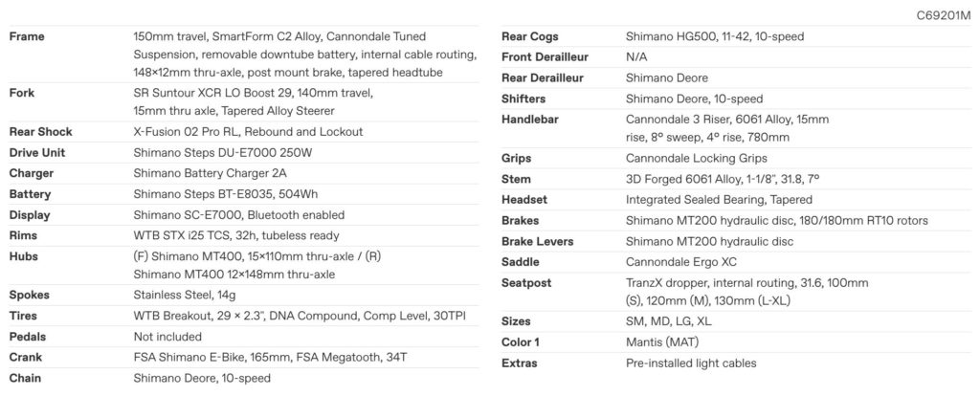The height and width of the screenshot is (396, 980).
Task: Click the Crank FSA Shimano E-Bike value
Action: 275,358
